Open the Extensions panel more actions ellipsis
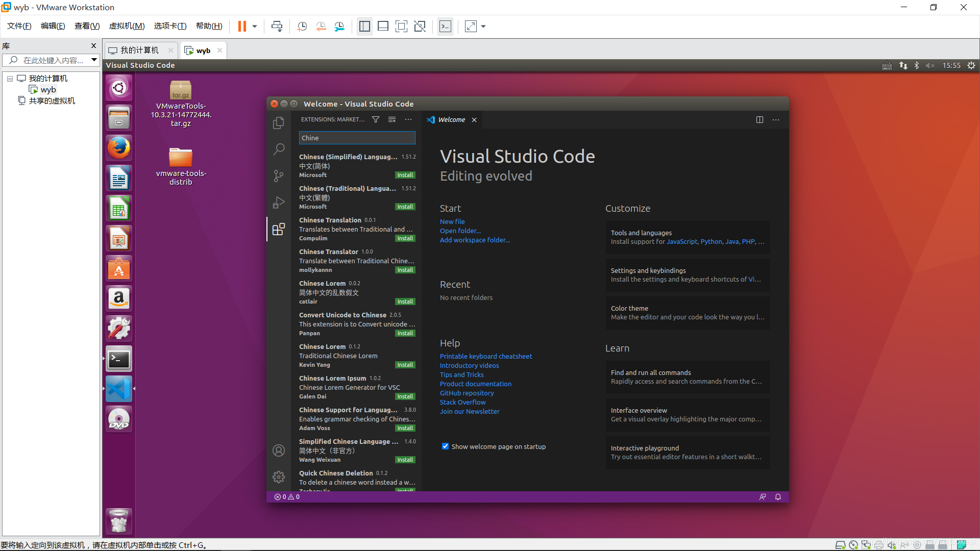This screenshot has height=551, width=980. (x=408, y=119)
